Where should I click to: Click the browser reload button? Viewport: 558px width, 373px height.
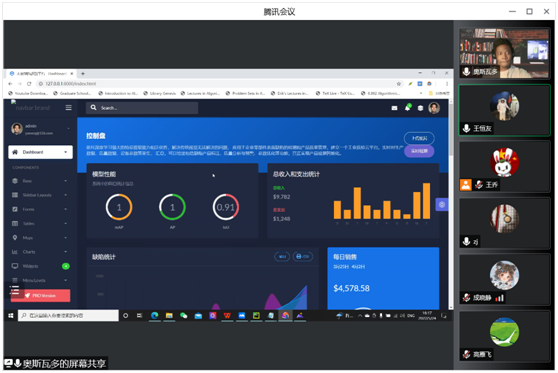(x=29, y=84)
